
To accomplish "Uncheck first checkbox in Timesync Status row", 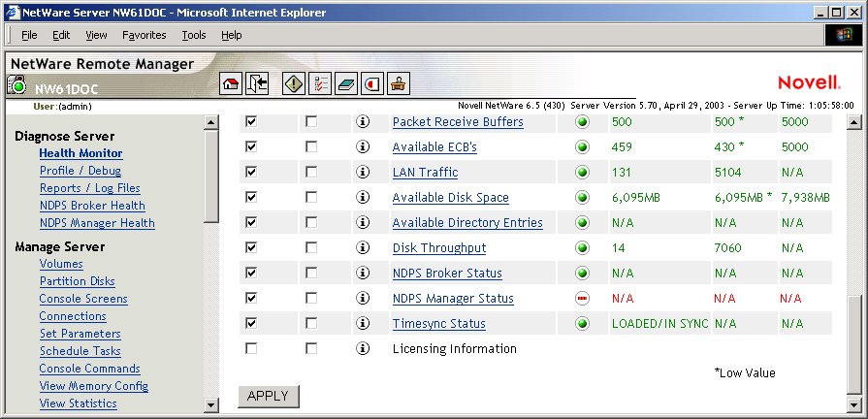I will [x=251, y=323].
